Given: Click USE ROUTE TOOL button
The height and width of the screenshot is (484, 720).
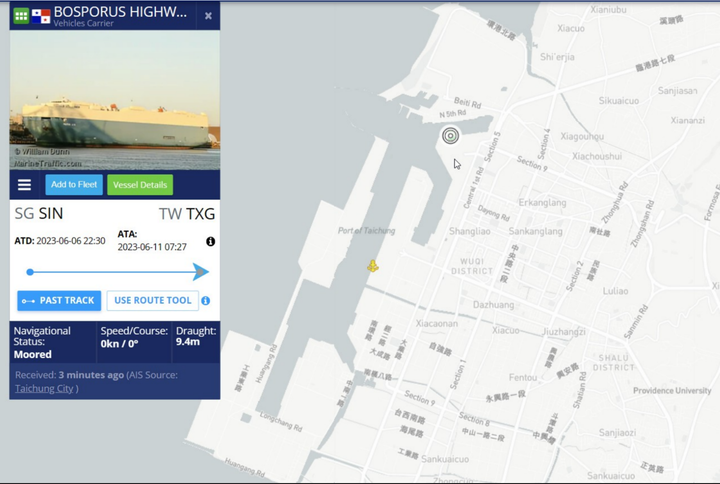Looking at the screenshot, I should (x=152, y=300).
